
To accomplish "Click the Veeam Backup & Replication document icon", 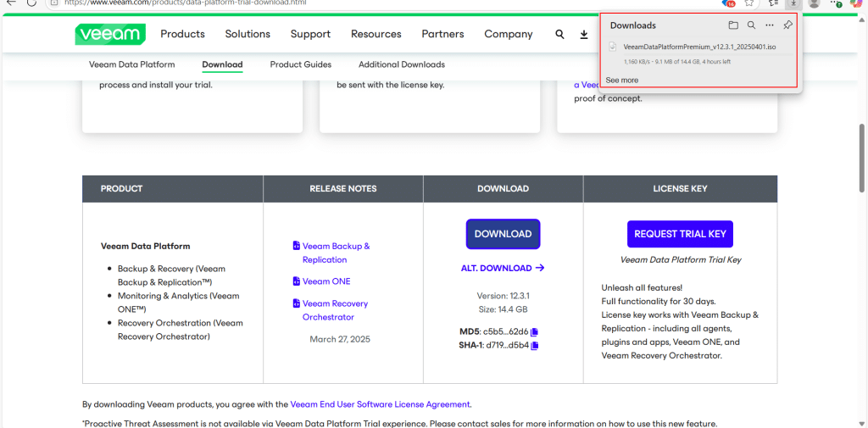I will pos(296,246).
